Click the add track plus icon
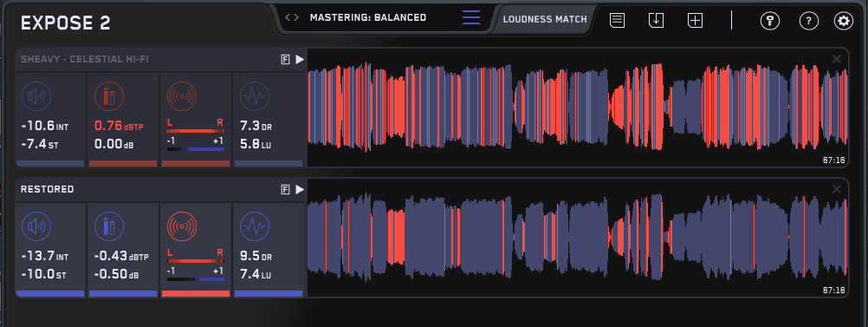868x327 pixels. pyautogui.click(x=695, y=21)
